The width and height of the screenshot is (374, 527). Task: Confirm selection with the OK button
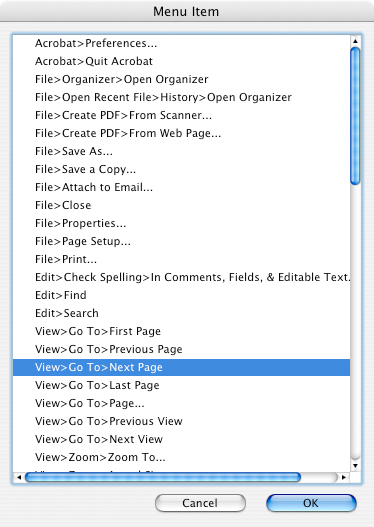pyautogui.click(x=311, y=503)
